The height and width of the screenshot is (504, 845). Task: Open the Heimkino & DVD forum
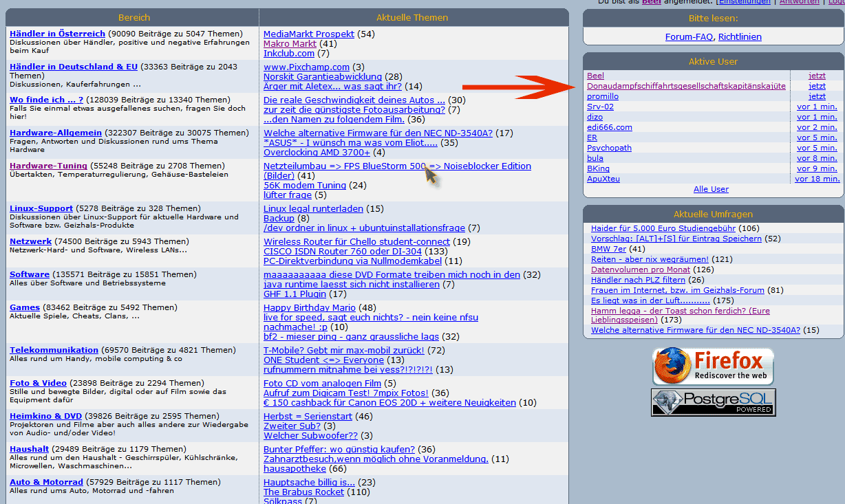click(x=45, y=416)
